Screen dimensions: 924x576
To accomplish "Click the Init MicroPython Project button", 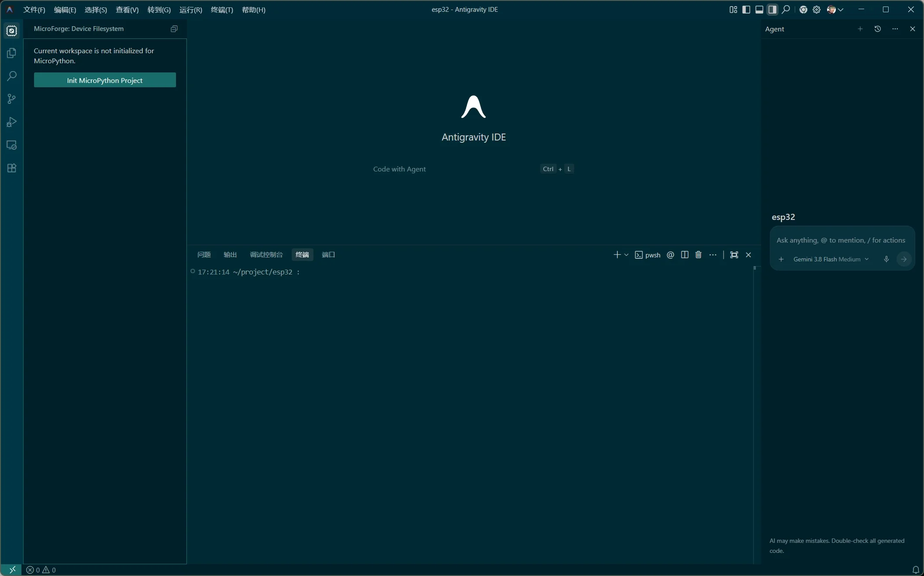I will 105,80.
